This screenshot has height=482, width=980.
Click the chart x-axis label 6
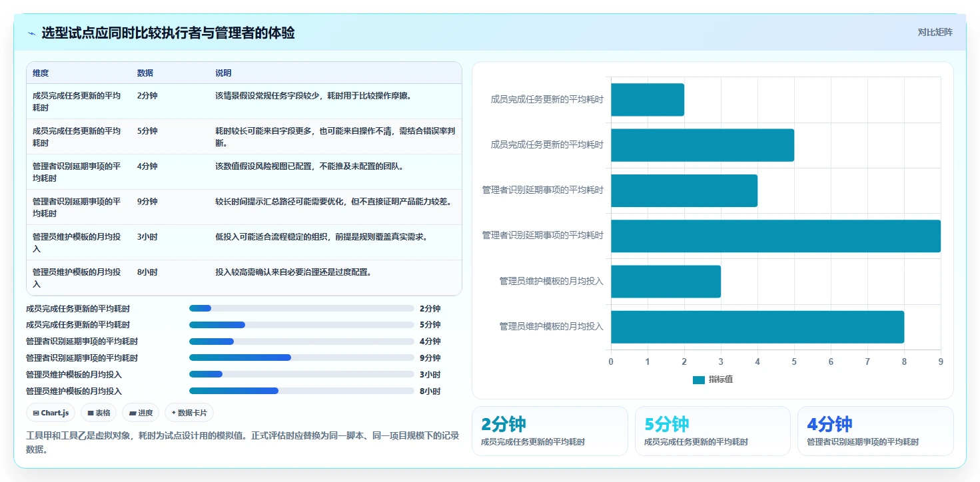click(x=831, y=361)
